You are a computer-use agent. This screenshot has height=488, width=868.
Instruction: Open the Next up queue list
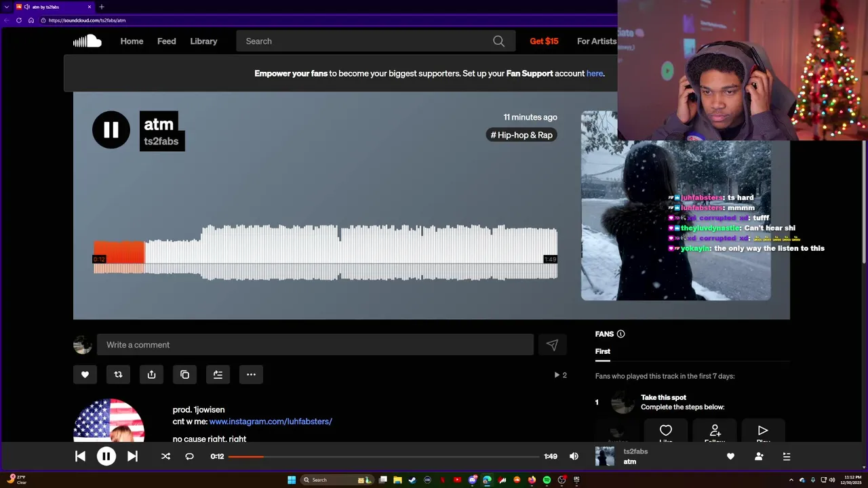click(787, 457)
